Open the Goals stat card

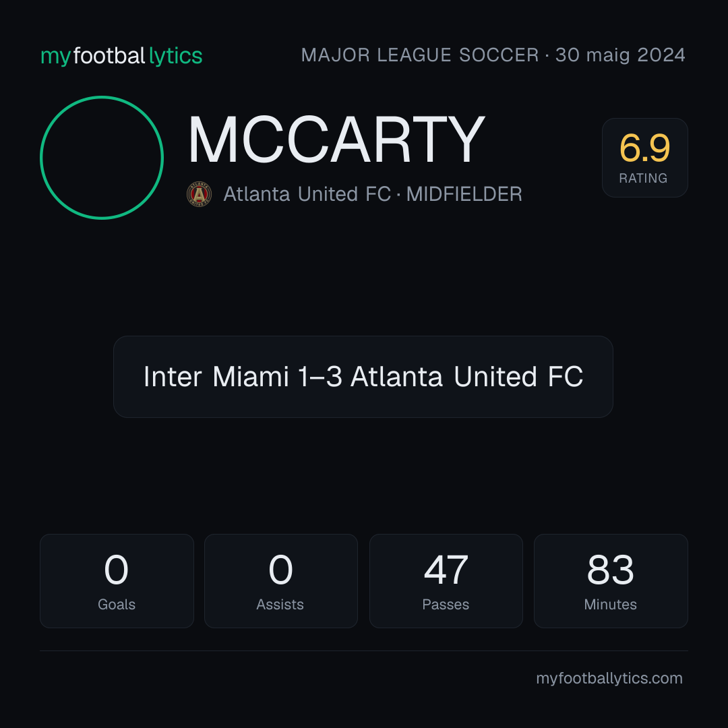[117, 581]
